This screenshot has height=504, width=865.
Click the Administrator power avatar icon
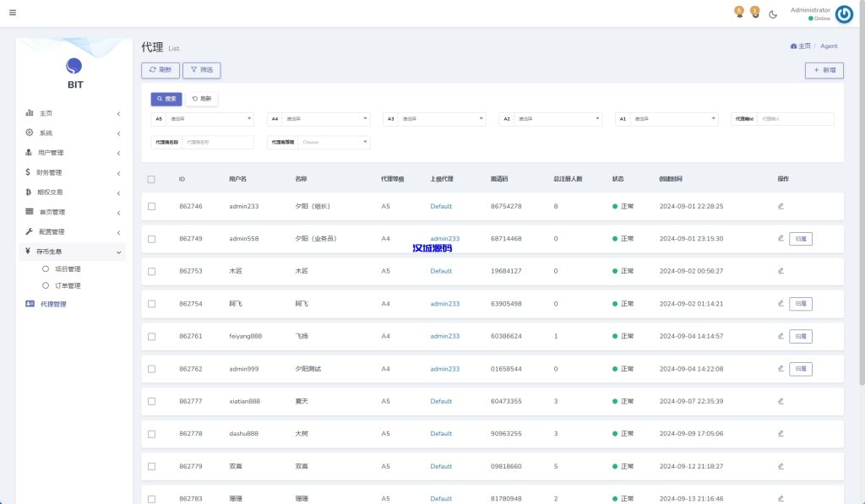point(844,14)
